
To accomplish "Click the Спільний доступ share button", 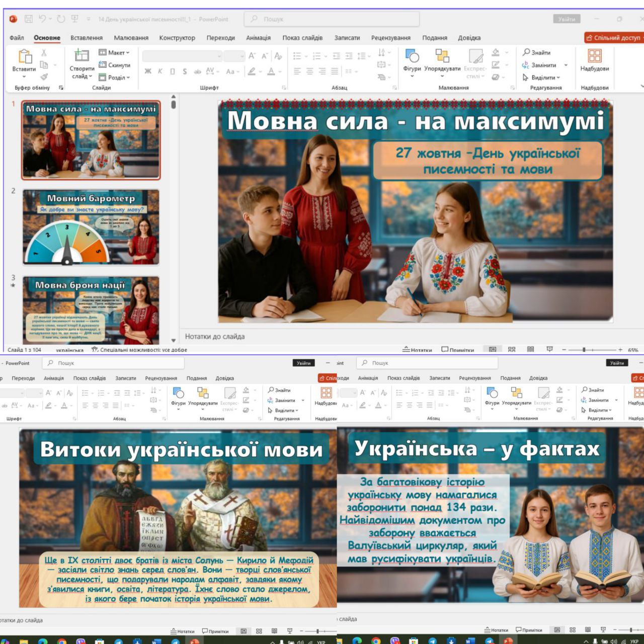I will [x=613, y=38].
